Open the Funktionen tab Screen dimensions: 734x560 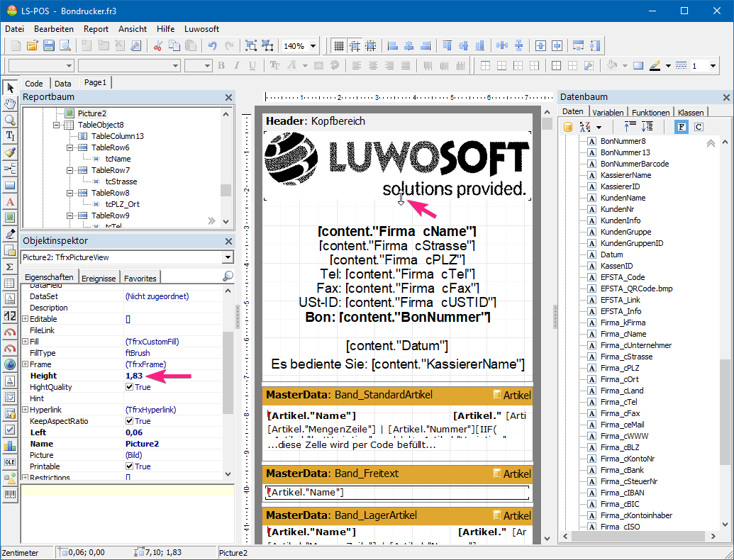coord(650,112)
